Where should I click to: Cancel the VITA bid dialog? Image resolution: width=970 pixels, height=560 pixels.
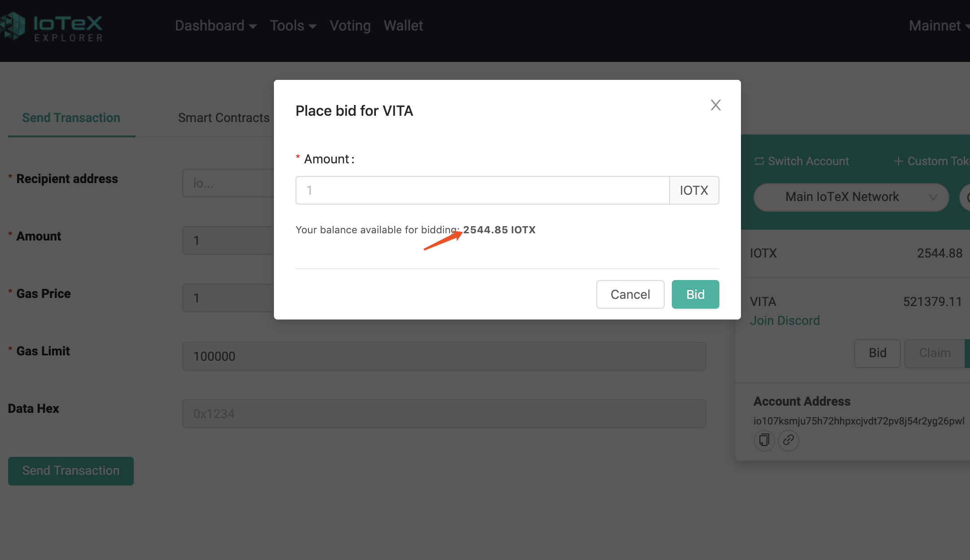point(630,294)
